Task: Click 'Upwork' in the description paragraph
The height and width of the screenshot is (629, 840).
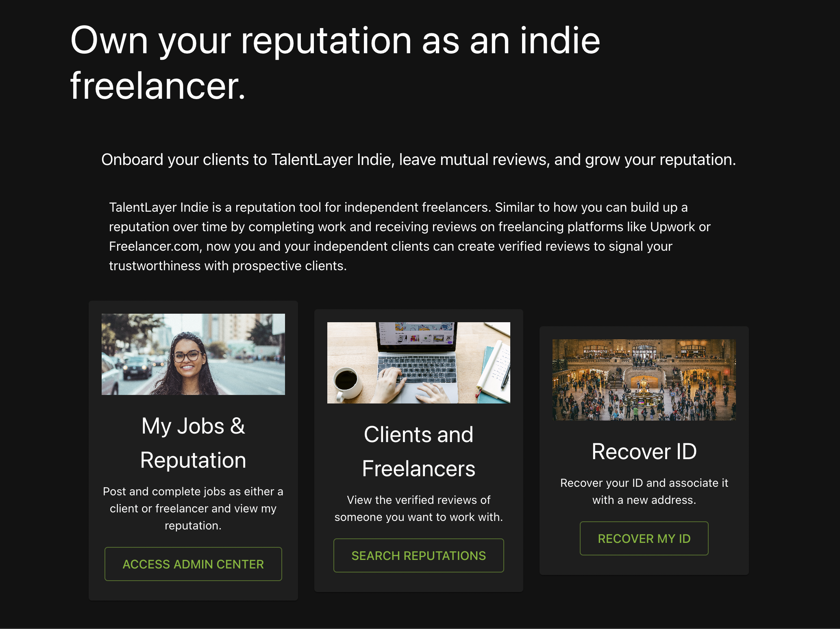Action: coord(672,227)
